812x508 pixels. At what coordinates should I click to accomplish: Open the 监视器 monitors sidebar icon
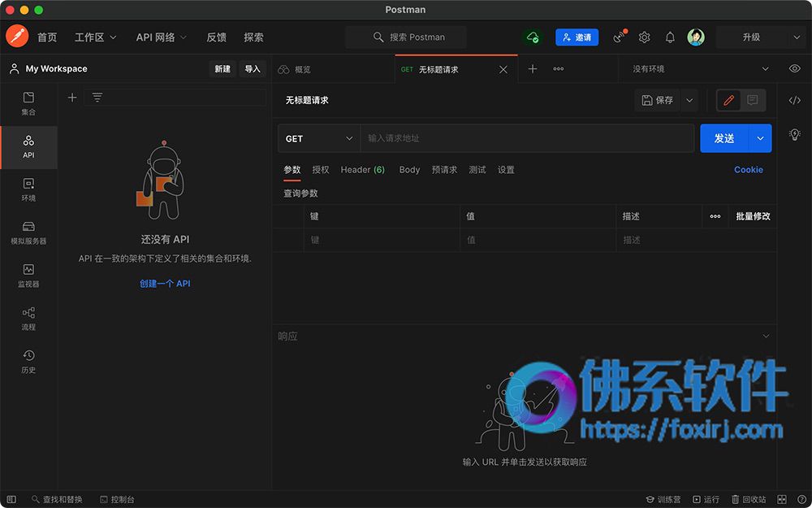[28, 276]
